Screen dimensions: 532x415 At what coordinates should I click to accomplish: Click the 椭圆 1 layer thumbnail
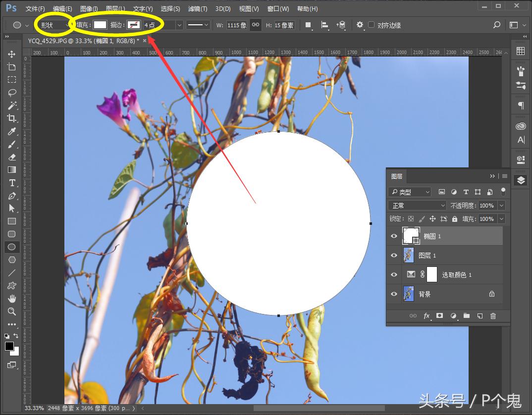[x=411, y=236]
